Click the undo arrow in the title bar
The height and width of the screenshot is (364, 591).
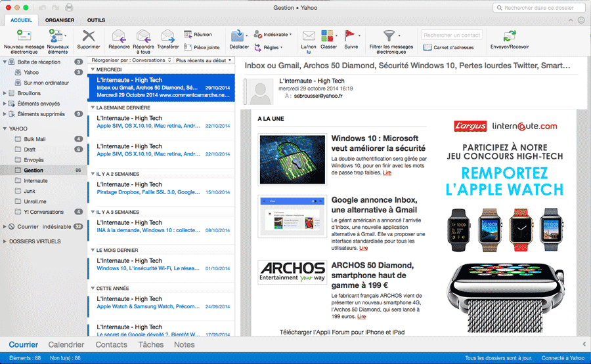click(42, 7)
